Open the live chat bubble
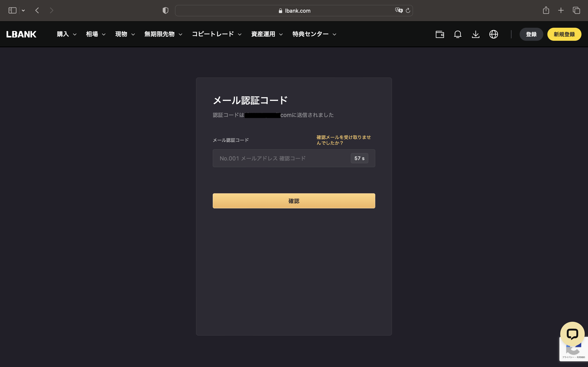The image size is (588, 367). 572,334
